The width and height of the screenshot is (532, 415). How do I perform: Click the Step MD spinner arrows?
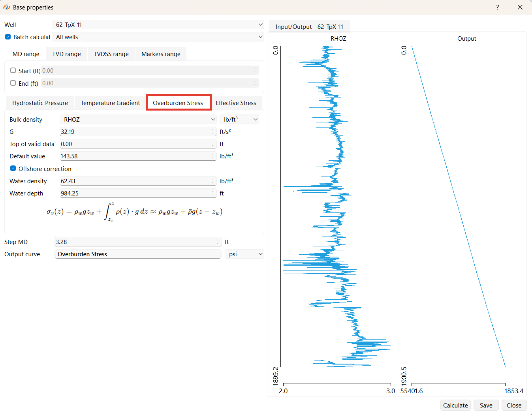pyautogui.click(x=218, y=242)
